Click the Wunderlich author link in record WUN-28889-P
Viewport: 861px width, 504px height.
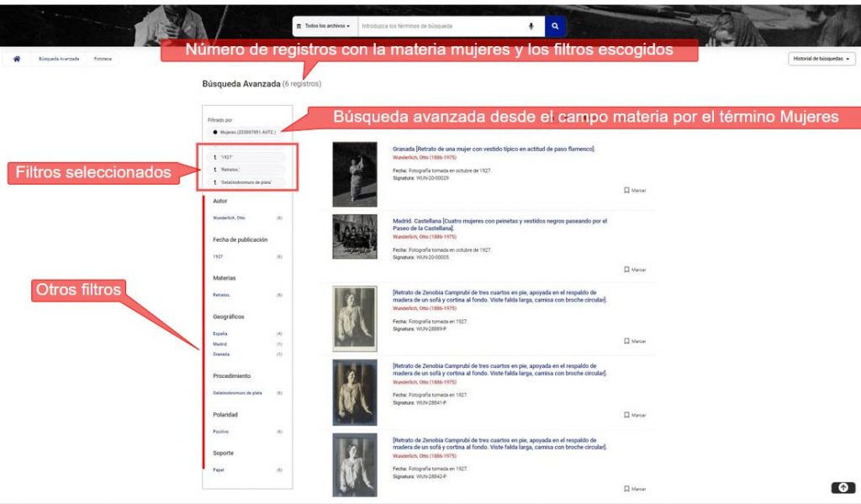[425, 308]
